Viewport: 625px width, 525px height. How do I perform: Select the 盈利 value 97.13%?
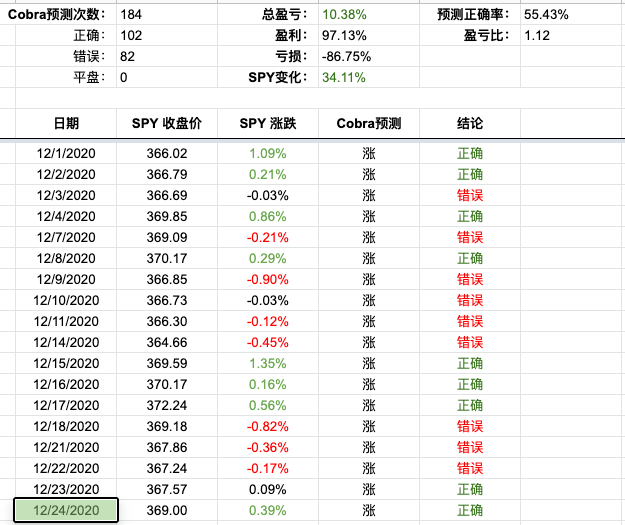[369, 35]
